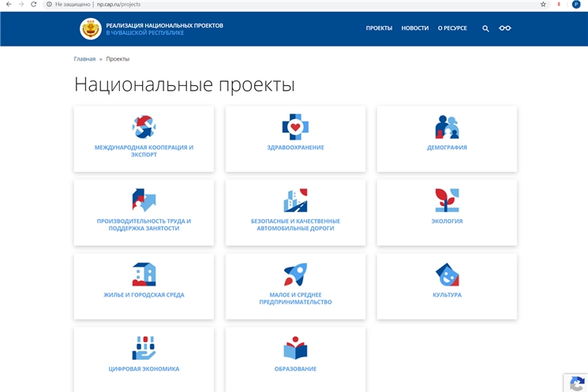Click the healthcare cross-with-heart icon
The height and width of the screenshot is (392, 588).
point(295,127)
